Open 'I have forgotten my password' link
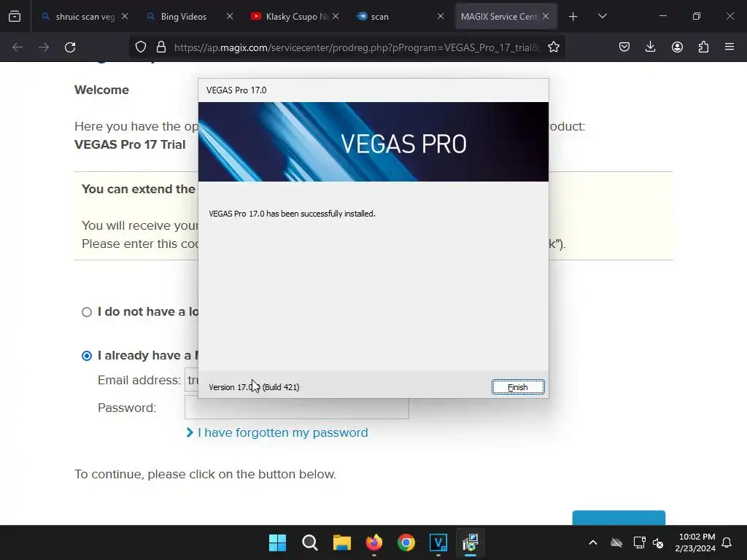 click(282, 432)
